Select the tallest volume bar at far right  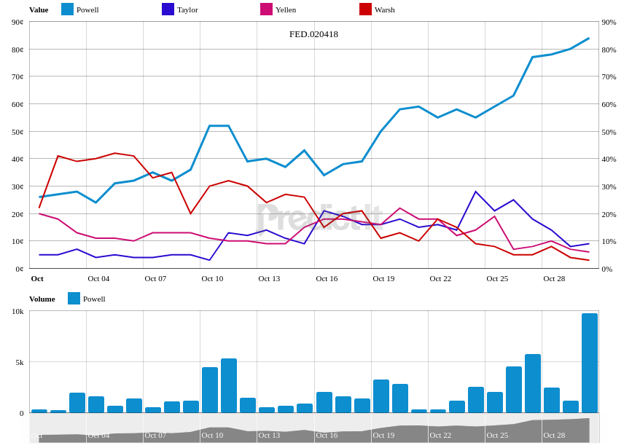tap(589, 362)
